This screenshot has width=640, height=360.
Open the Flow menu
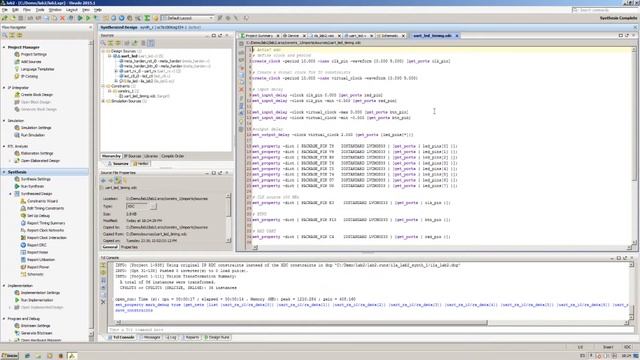27,10
